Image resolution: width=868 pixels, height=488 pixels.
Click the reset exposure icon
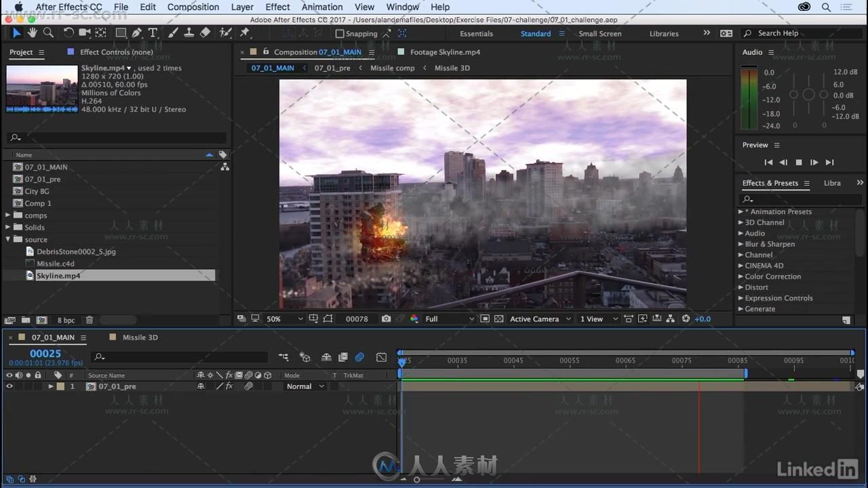[686, 319]
